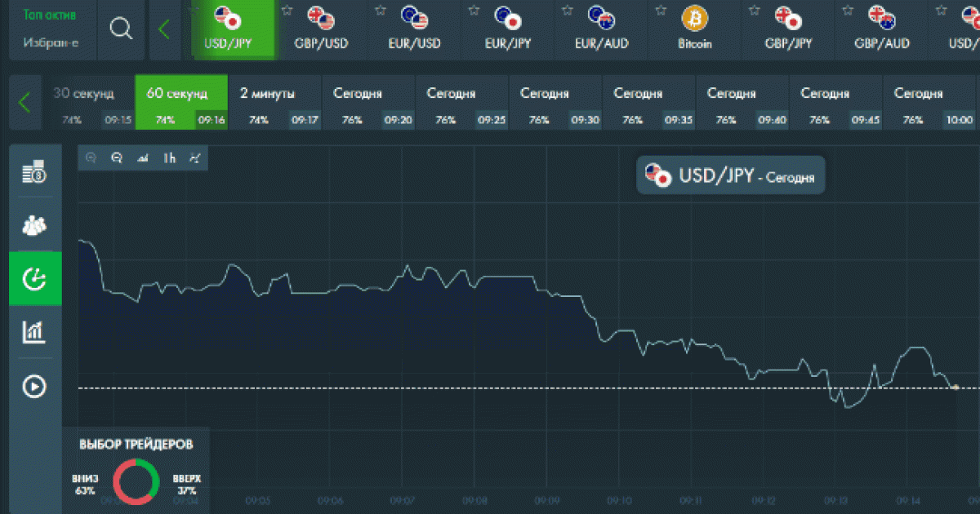The width and height of the screenshot is (980, 514).
Task: Zoom out on the chart
Action: (117, 157)
